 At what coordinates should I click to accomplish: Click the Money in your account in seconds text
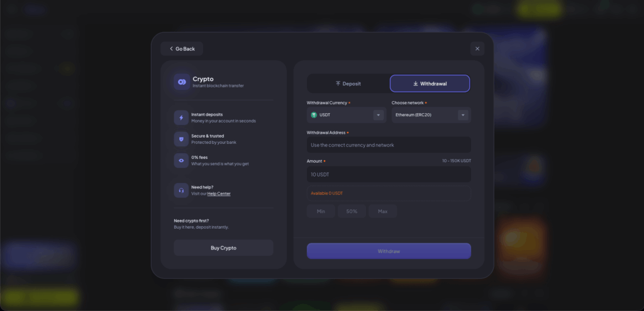[x=223, y=121]
